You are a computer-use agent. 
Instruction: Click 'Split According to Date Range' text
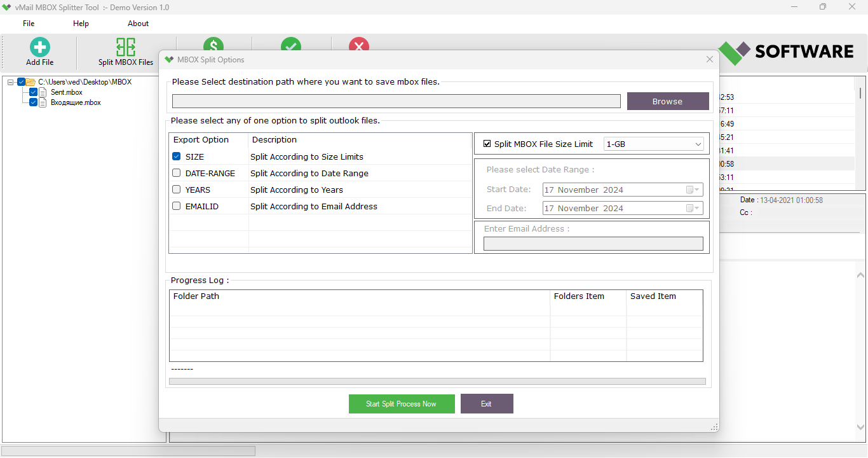(309, 173)
